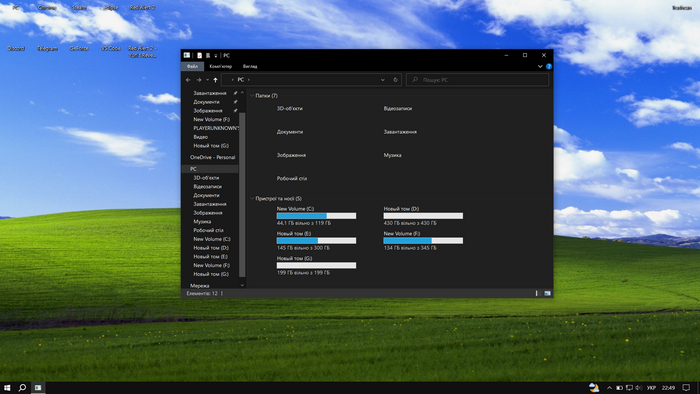The height and width of the screenshot is (394, 700).
Task: Open network settings from tray icon
Action: pos(629,388)
